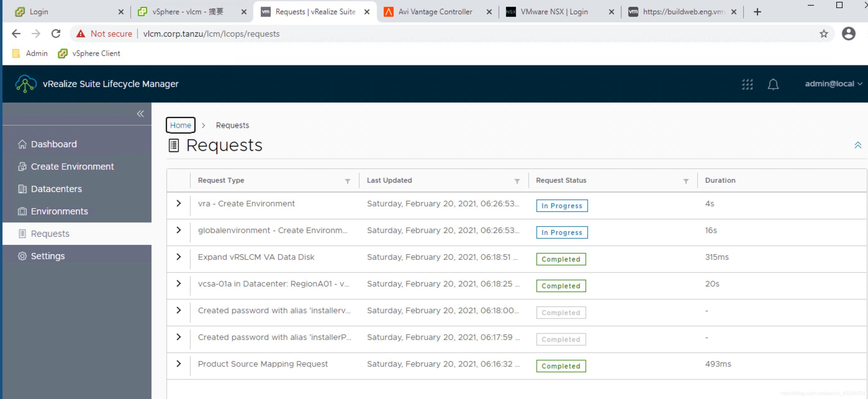Click the Home breadcrumb link

(x=180, y=125)
